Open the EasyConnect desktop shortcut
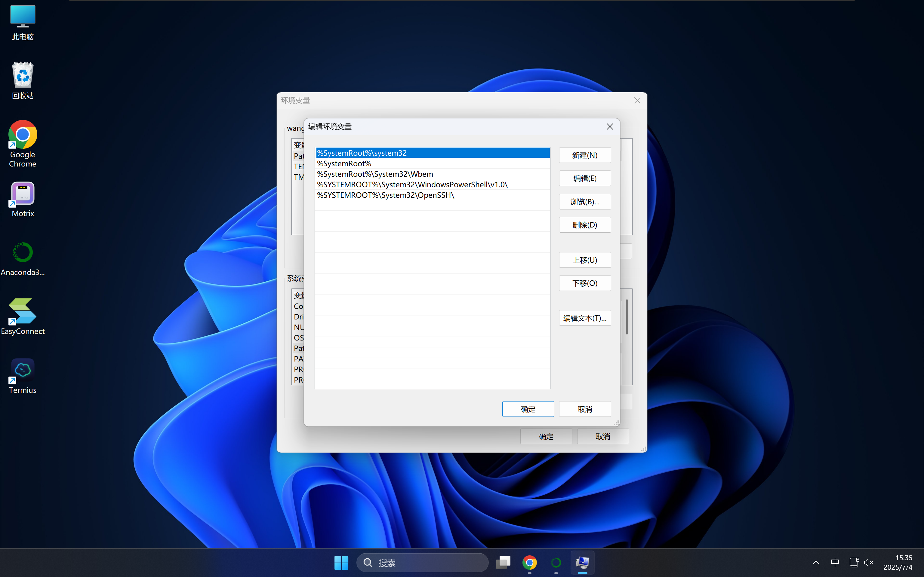Screen dimensions: 924x577 pos(23,312)
